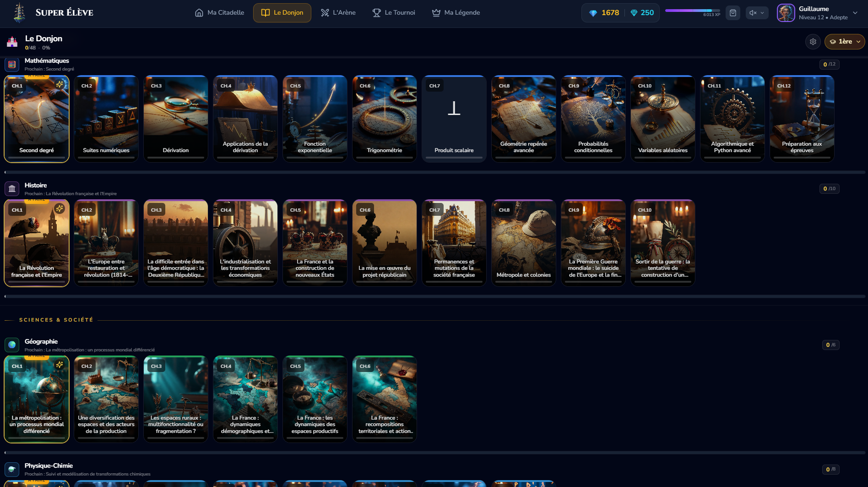Click sparkle icon on Second degré card
This screenshot has height=487, width=868.
coord(60,84)
